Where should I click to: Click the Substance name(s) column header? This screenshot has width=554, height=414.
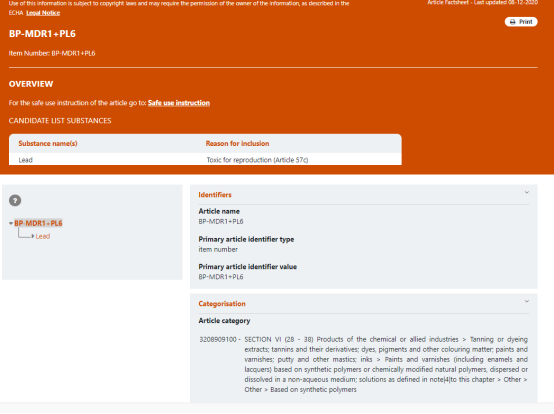[48, 143]
